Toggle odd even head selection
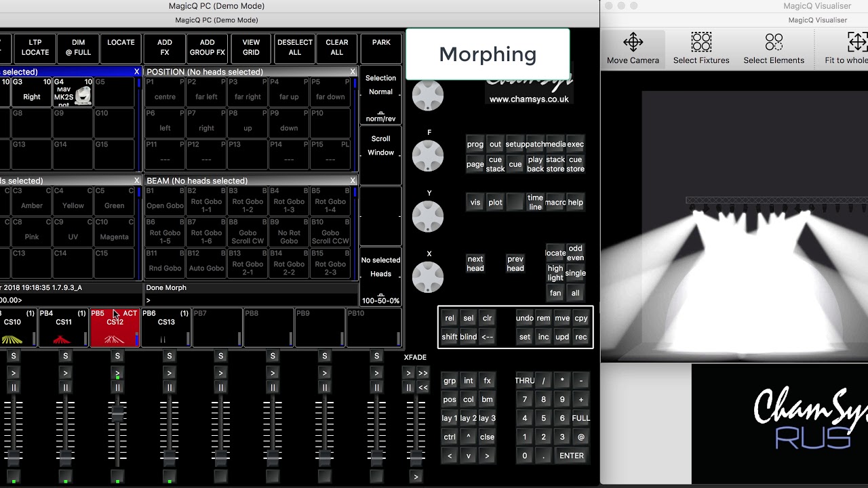 575,253
